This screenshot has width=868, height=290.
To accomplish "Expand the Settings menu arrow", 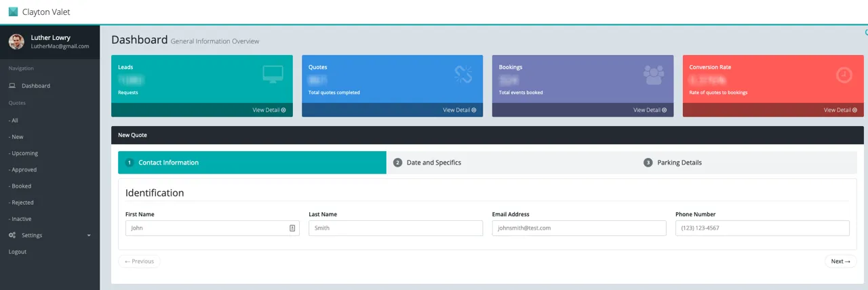I will [x=89, y=235].
